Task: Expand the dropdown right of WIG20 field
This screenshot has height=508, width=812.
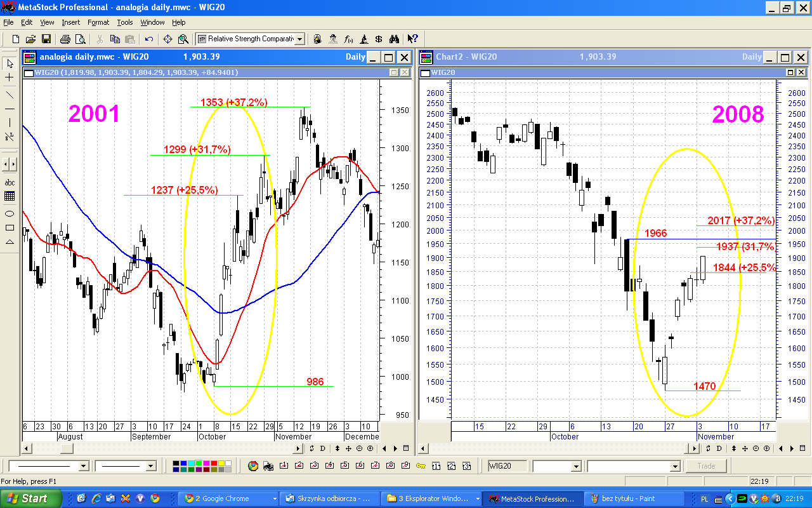Action: click(576, 466)
